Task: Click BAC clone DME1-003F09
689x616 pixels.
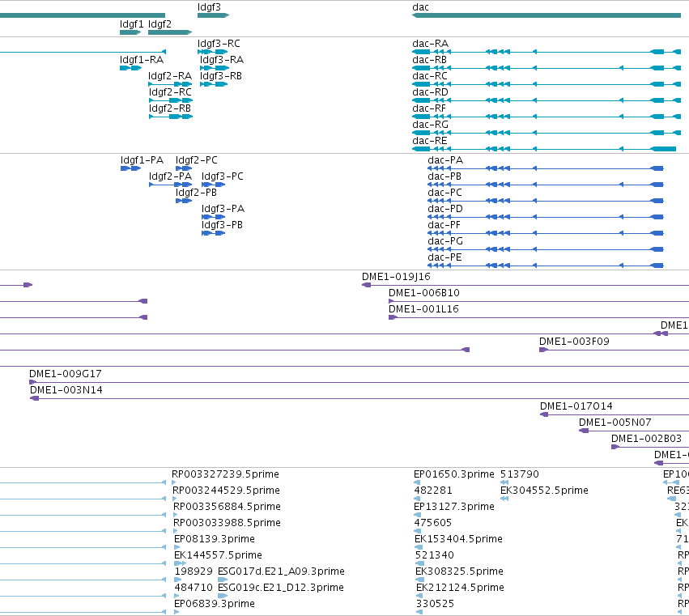Action: 614,350
